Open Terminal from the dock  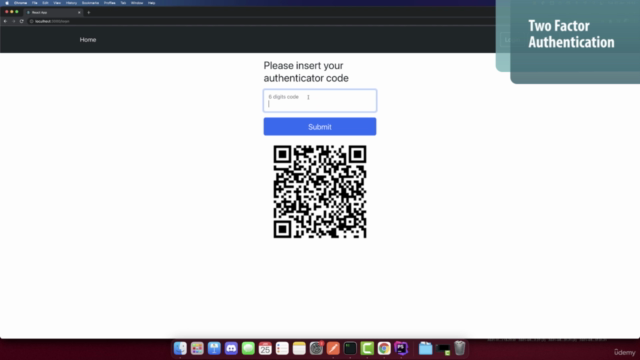350,348
